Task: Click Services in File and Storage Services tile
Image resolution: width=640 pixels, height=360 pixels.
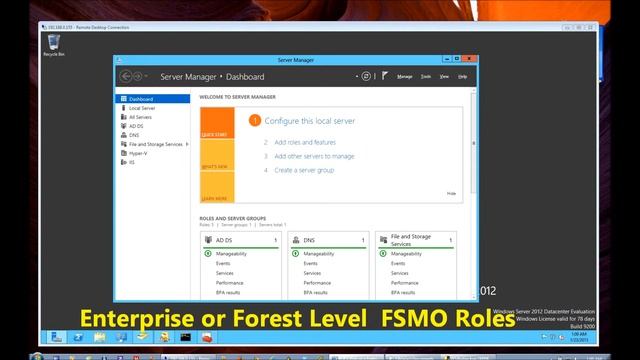Action: [400, 273]
